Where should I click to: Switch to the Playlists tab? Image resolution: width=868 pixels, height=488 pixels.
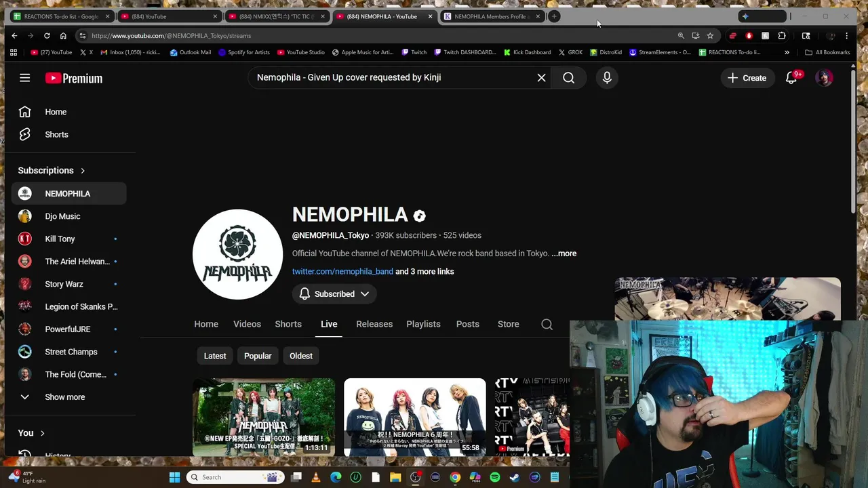[x=423, y=324]
